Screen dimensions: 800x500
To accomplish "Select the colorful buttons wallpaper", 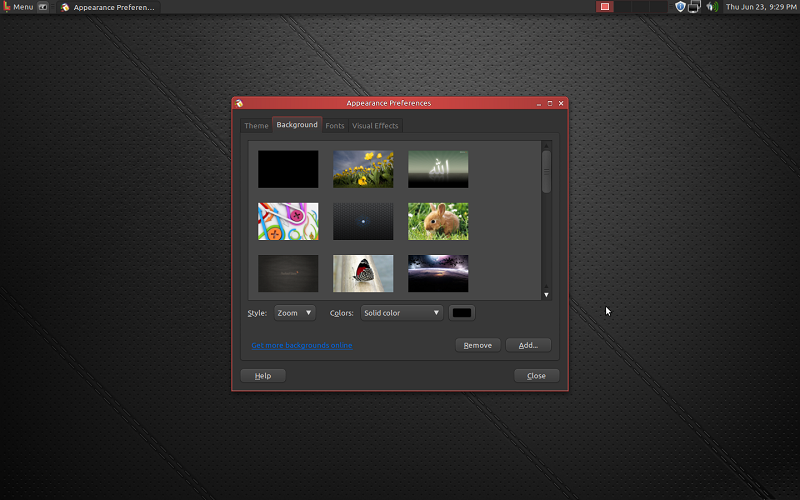I will point(288,221).
